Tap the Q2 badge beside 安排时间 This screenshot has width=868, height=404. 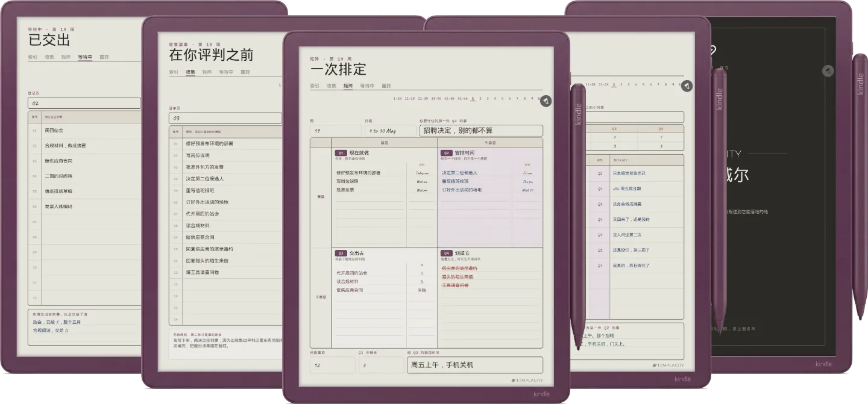tap(447, 153)
